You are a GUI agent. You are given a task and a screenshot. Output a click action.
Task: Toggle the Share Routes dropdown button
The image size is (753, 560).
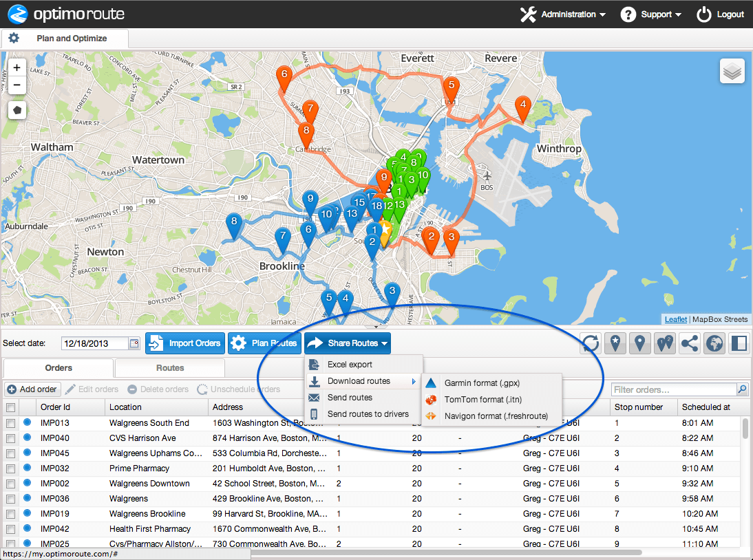[347, 343]
